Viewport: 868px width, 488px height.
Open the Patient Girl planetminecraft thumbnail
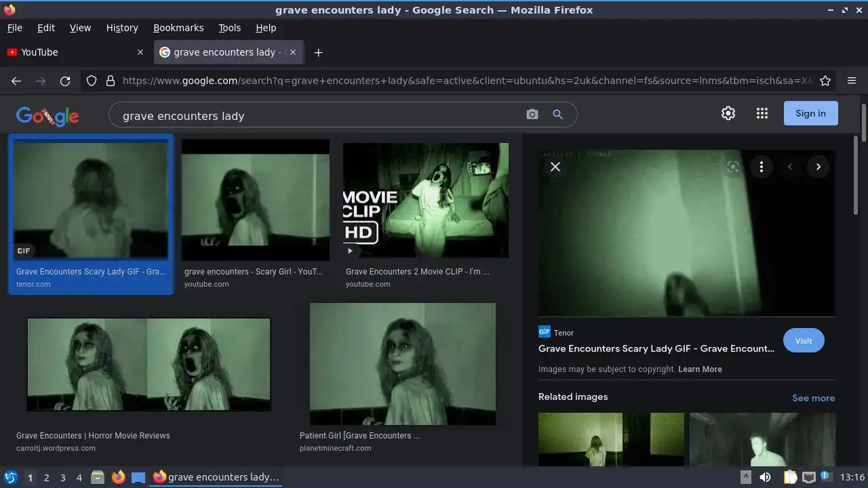click(x=403, y=364)
